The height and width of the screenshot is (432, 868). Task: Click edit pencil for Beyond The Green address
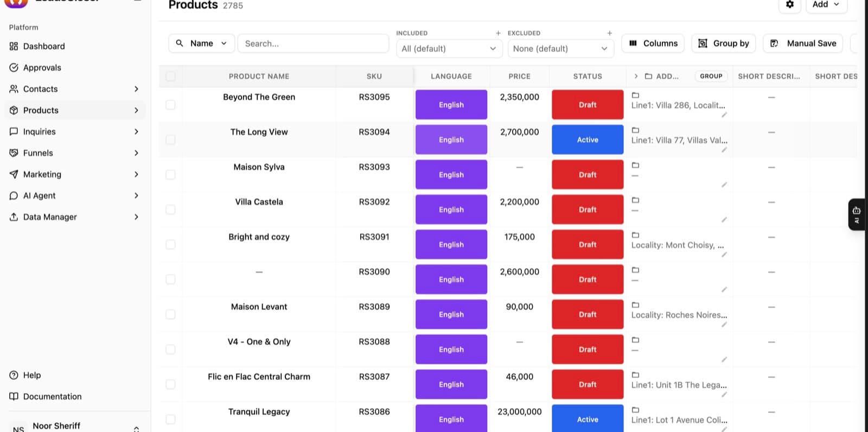tap(724, 115)
